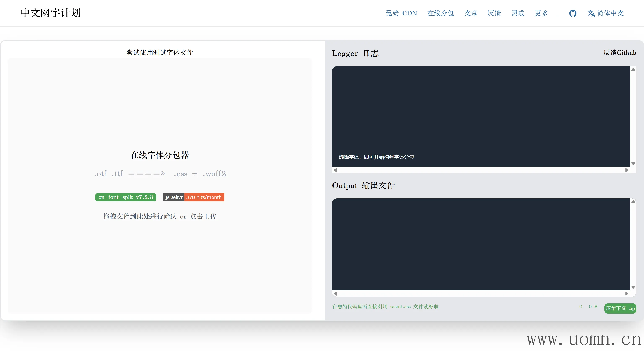Viewport: 644px width, 351px height.
Task: Go to 在线分包 nav item
Action: tap(440, 13)
